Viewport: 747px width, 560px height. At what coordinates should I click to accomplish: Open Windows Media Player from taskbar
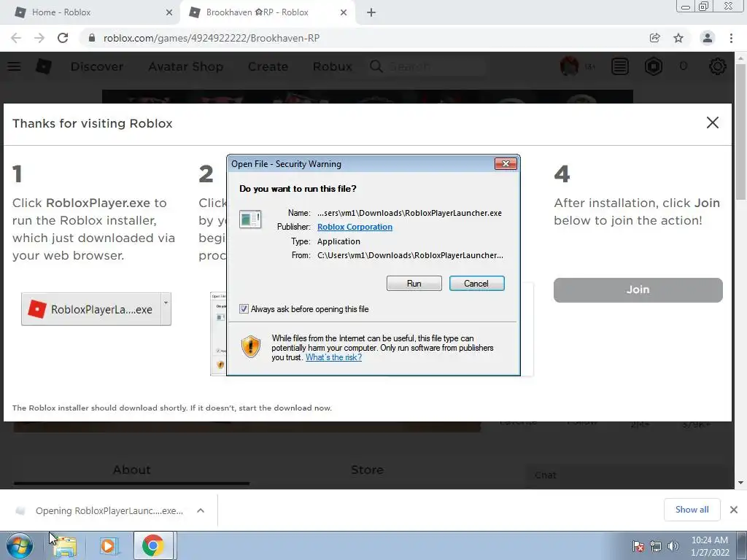(x=108, y=546)
